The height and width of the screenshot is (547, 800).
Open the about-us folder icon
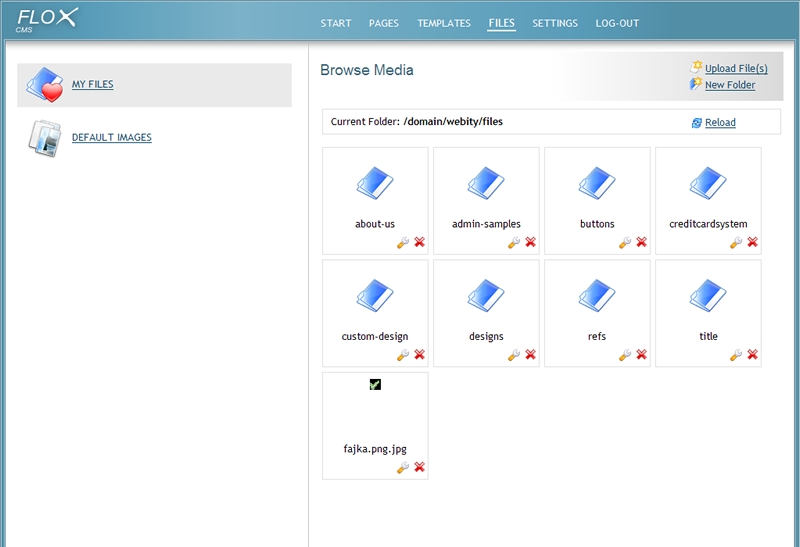[x=375, y=182]
